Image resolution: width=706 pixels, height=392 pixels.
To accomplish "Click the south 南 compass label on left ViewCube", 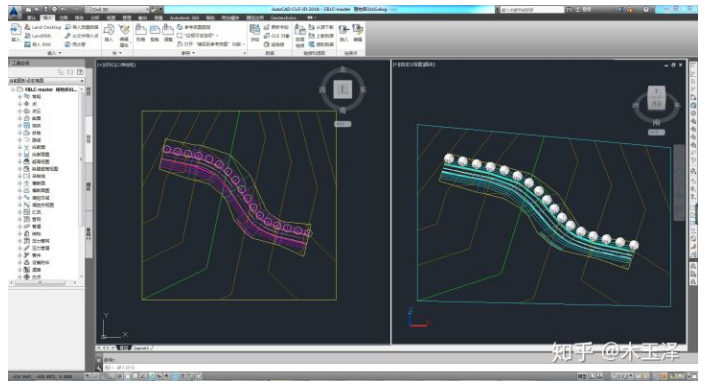I will 343,110.
